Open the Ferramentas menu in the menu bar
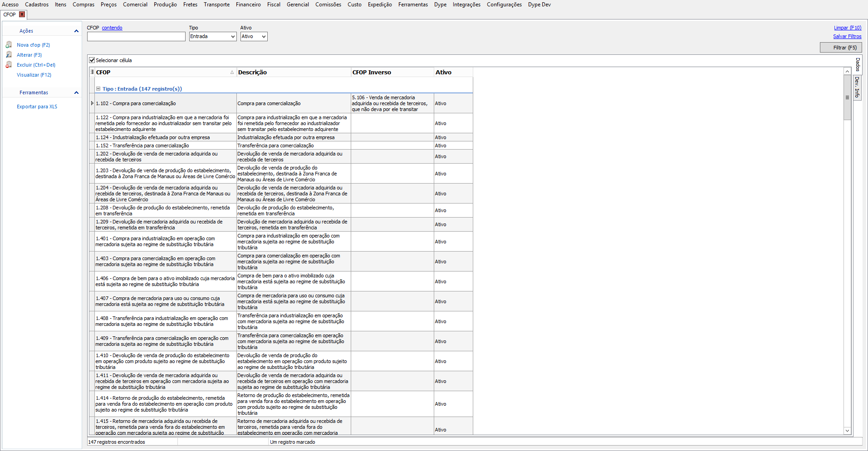 (413, 5)
